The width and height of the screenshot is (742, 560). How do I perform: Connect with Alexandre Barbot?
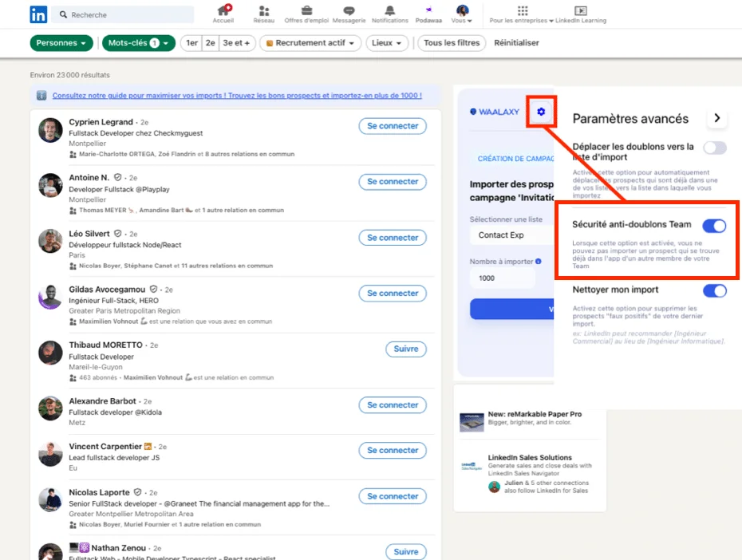[393, 405]
